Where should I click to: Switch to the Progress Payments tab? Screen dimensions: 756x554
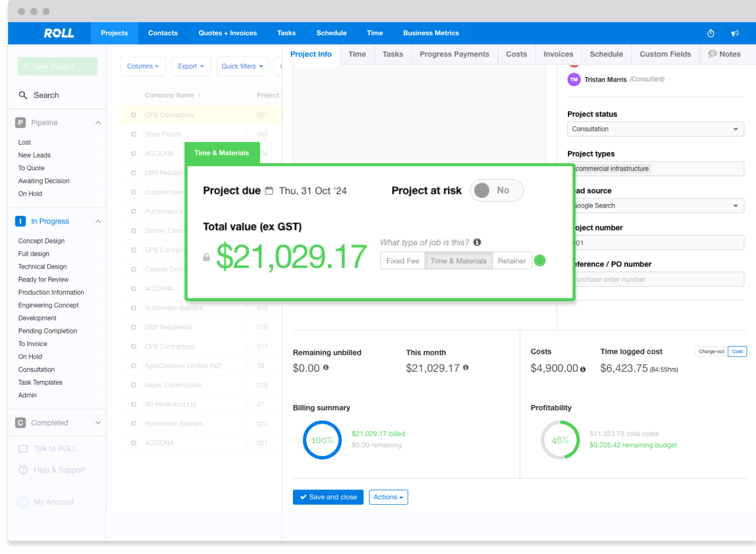coord(454,54)
